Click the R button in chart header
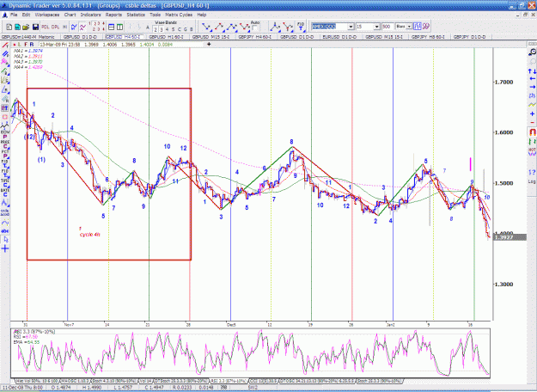This screenshot has width=537, height=392. [32, 45]
